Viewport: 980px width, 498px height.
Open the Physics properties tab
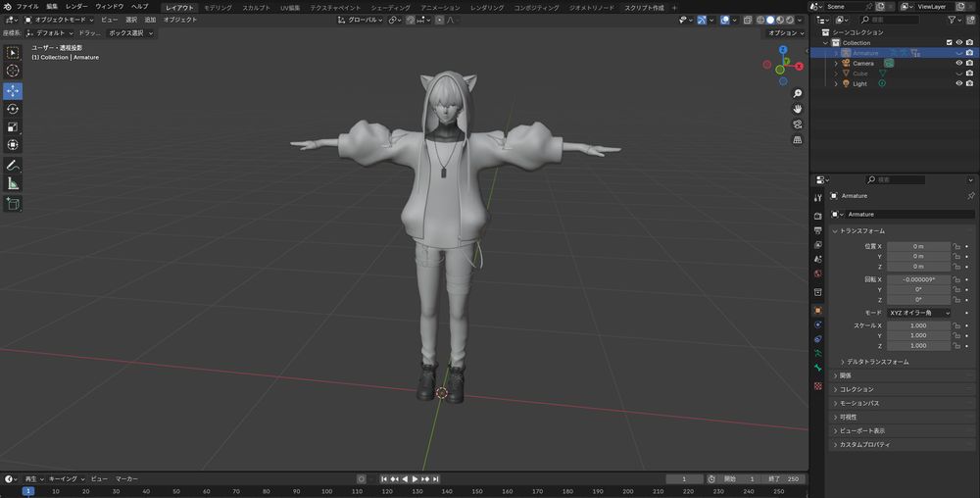817,324
